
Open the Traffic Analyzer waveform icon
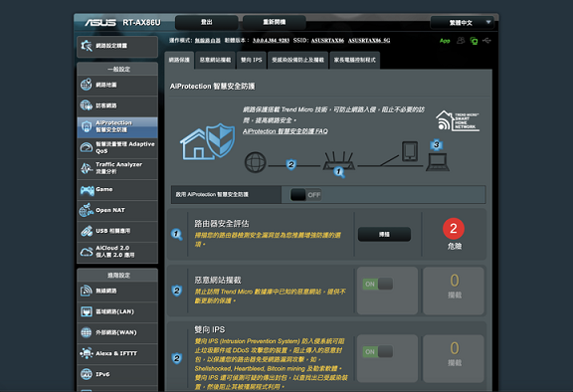pyautogui.click(x=87, y=168)
